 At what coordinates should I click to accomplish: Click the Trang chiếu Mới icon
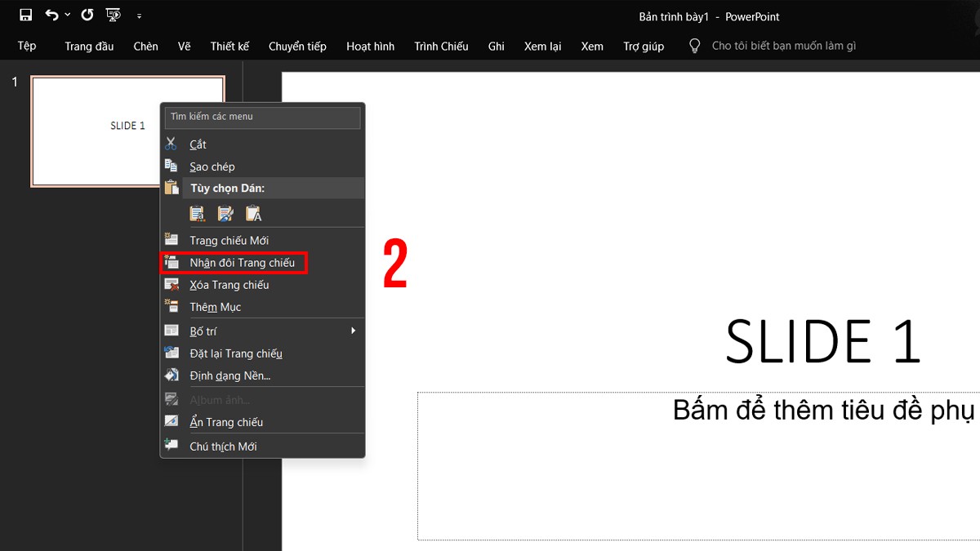(x=171, y=240)
